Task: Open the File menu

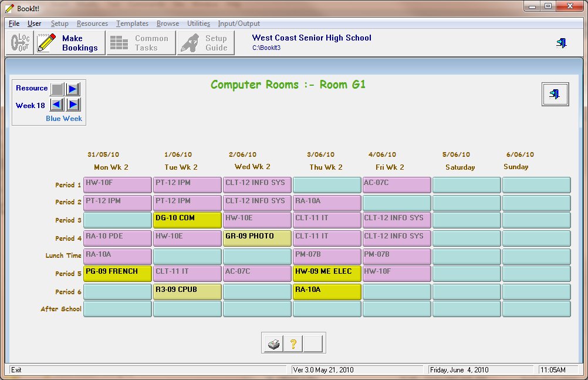Action: click(14, 23)
